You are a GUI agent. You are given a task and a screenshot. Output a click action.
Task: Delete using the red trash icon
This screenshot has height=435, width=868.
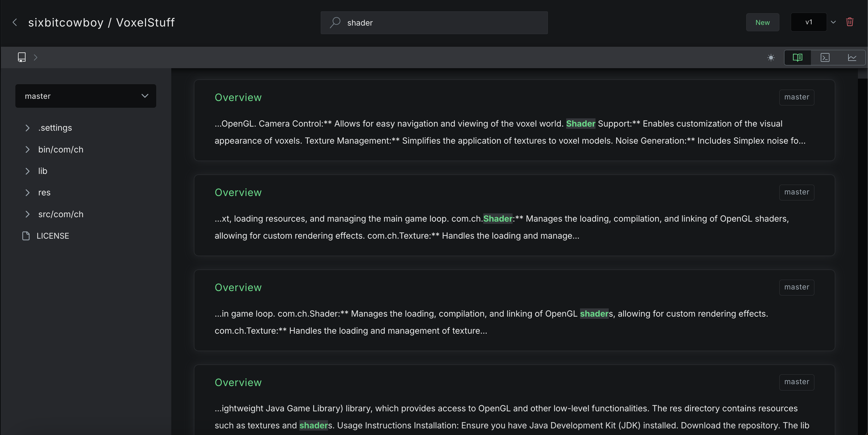[850, 22]
